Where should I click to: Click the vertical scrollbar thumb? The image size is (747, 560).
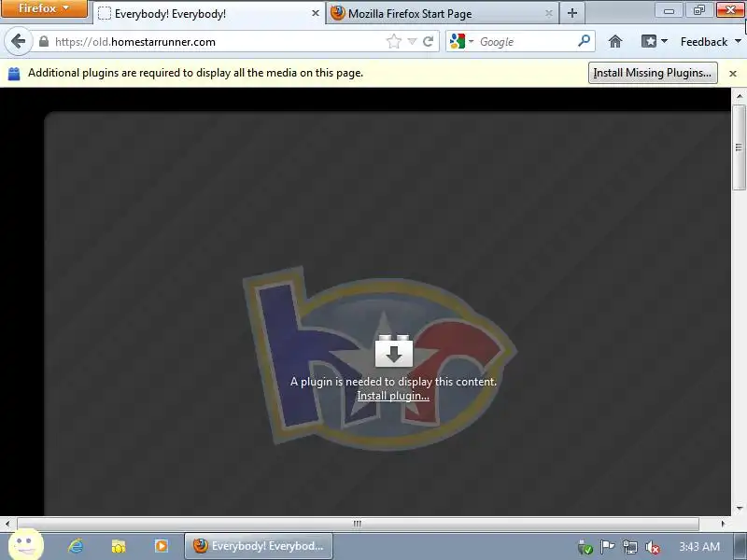[739, 147]
